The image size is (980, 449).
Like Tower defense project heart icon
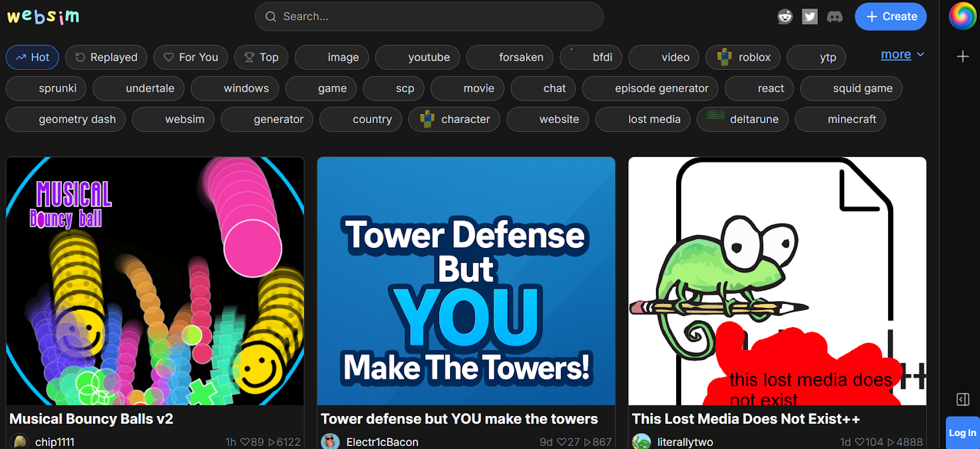[x=561, y=442]
